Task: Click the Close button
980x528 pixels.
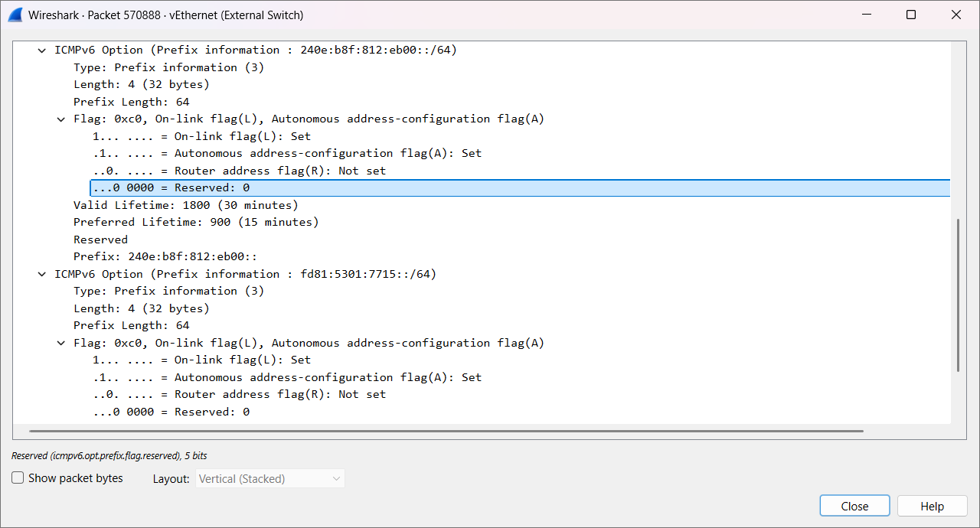Action: [854, 505]
